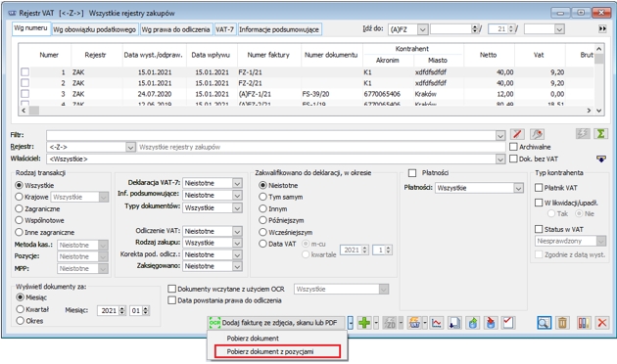Choose the Kwartał period radio button

20,309
